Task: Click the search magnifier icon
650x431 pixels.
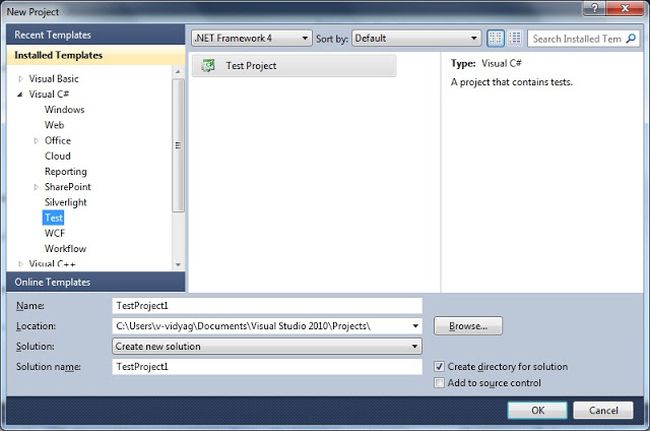Action: click(631, 39)
